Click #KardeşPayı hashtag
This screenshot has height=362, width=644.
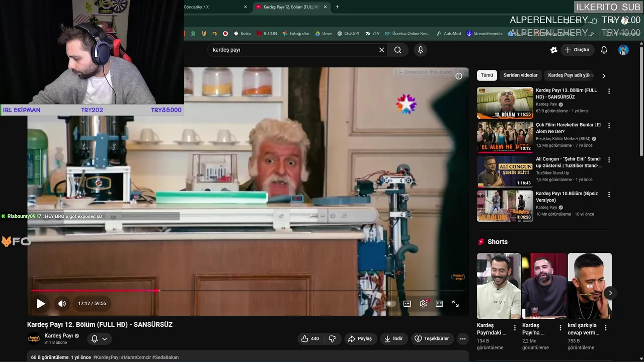point(106,357)
